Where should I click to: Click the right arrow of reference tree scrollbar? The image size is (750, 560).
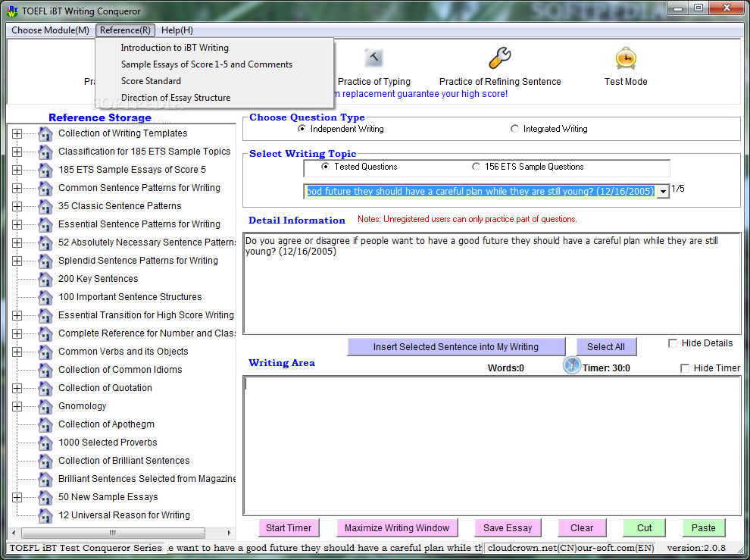pos(229,533)
